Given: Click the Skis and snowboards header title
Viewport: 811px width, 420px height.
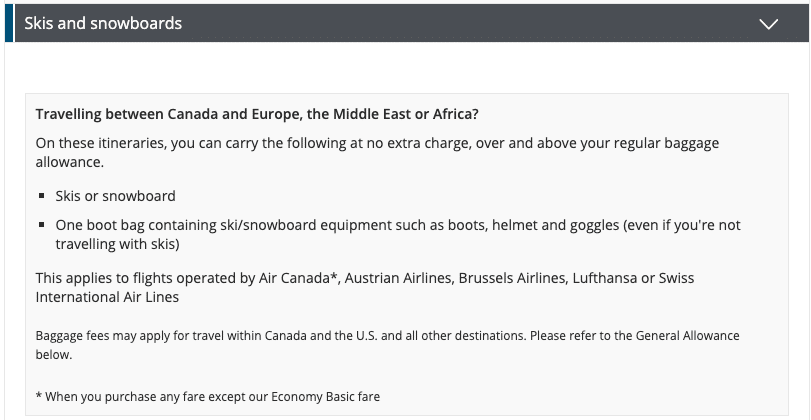Looking at the screenshot, I should (103, 23).
